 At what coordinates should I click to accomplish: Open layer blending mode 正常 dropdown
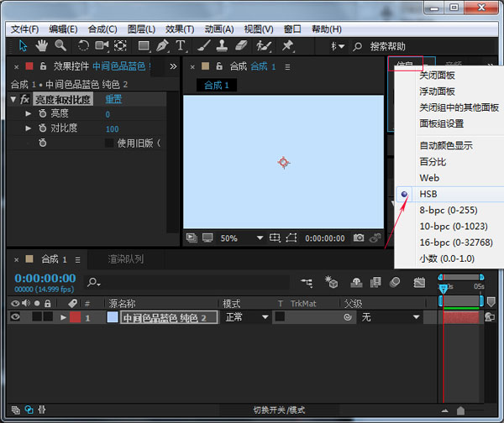246,317
